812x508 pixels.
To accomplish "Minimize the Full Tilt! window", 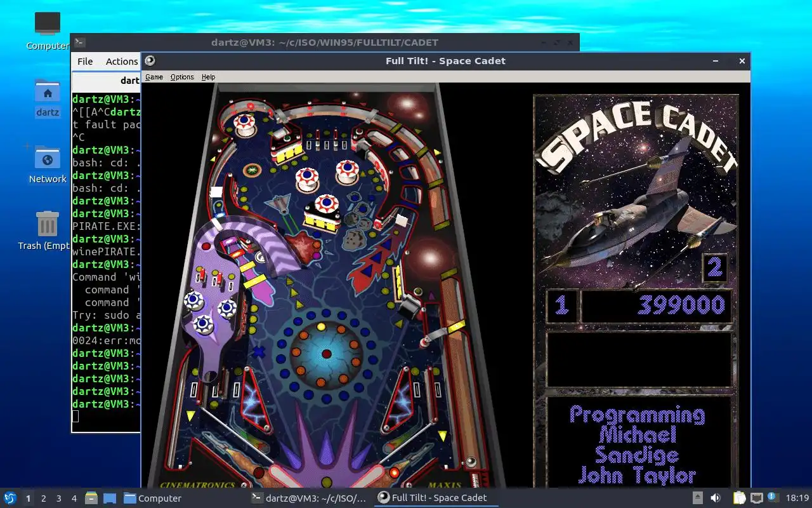I will click(716, 61).
